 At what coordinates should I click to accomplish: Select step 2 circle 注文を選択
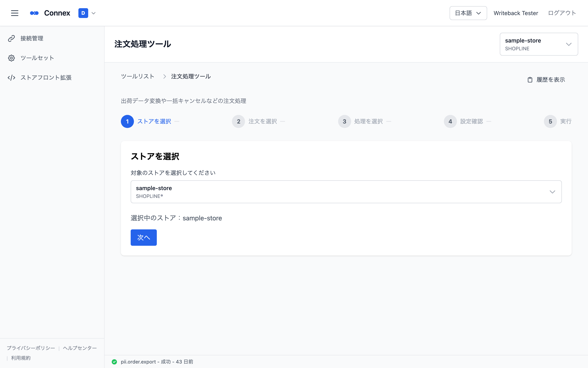(x=238, y=121)
